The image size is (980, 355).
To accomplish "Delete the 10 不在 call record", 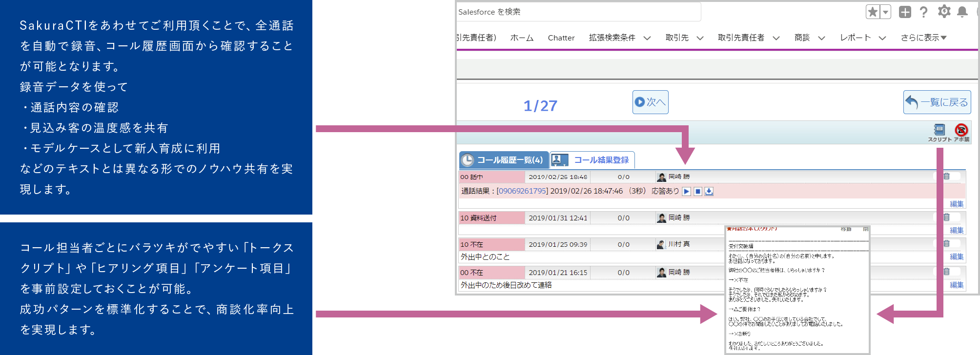I will click(x=946, y=244).
